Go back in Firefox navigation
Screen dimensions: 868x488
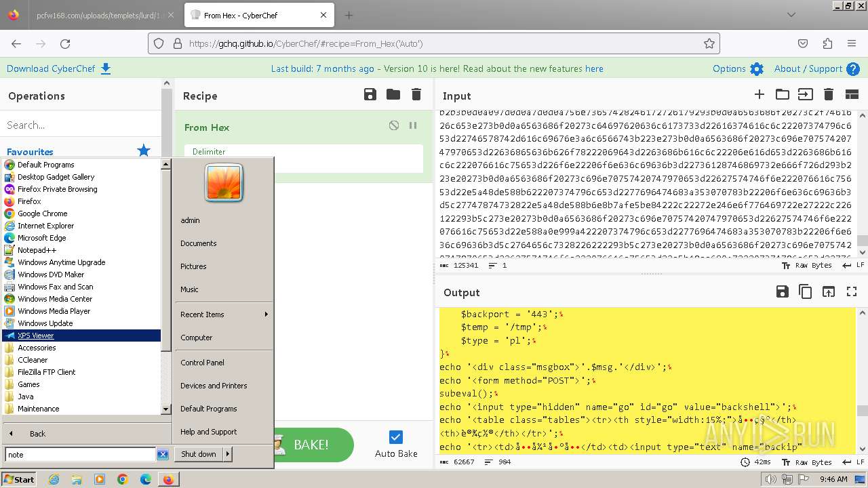(x=16, y=43)
